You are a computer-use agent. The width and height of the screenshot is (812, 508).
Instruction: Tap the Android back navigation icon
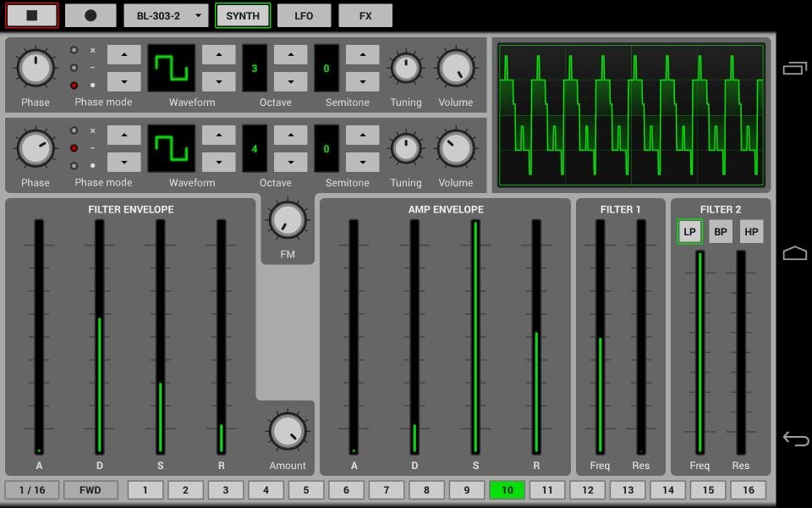[795, 438]
